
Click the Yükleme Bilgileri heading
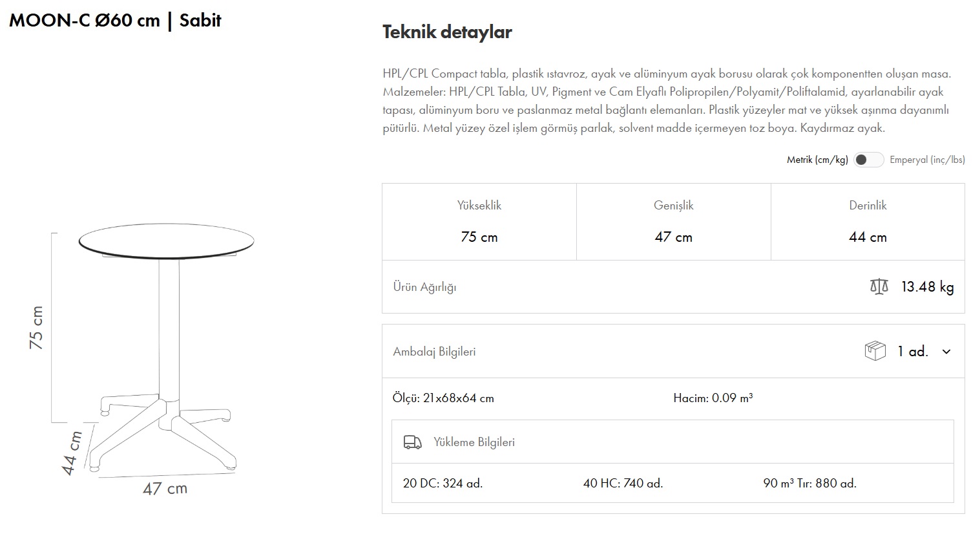click(x=474, y=442)
